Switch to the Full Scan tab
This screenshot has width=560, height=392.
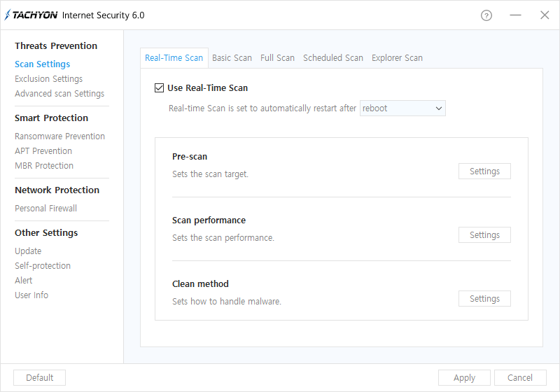pyautogui.click(x=277, y=58)
